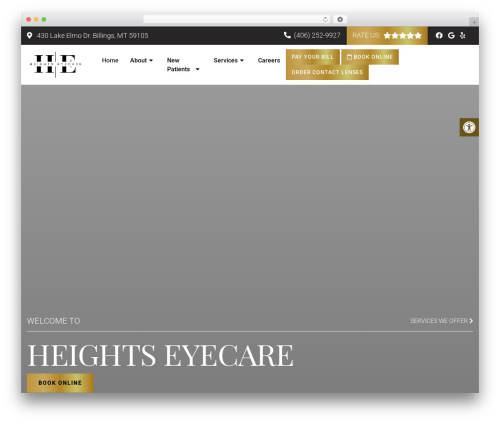500x423 pixels.
Task: Expand the About dropdown menu
Action: click(141, 60)
